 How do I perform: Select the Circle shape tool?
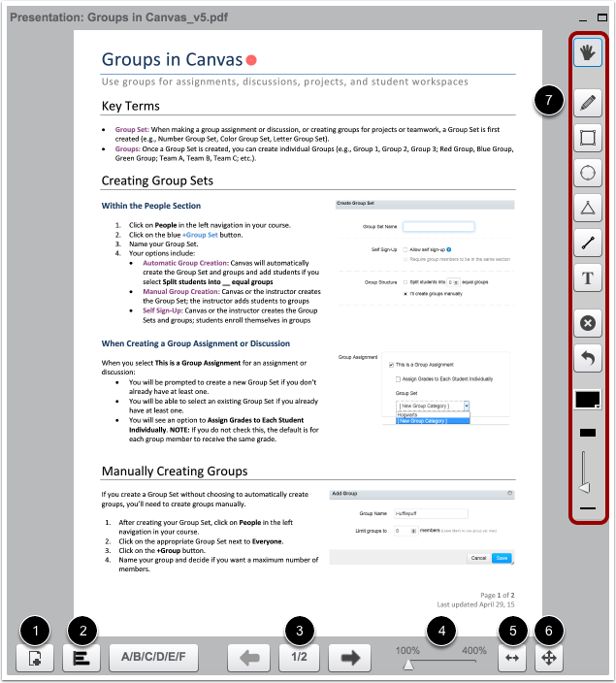tap(588, 173)
